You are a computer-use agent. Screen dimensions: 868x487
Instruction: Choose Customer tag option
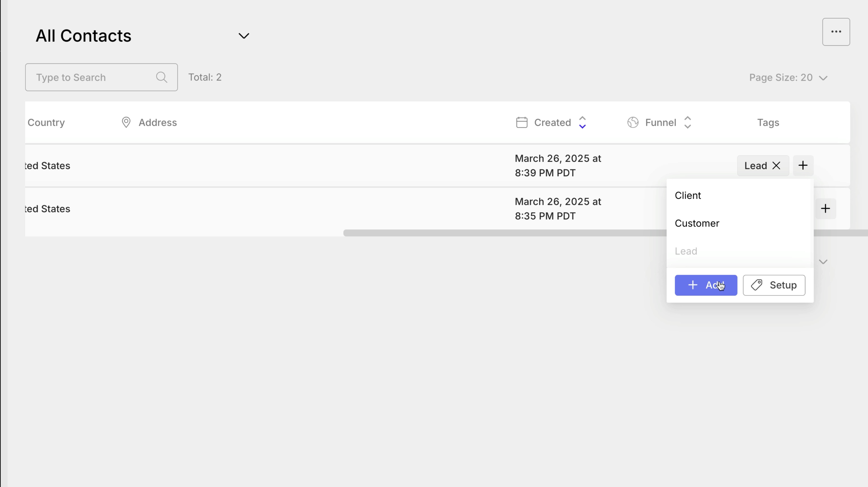pos(697,223)
